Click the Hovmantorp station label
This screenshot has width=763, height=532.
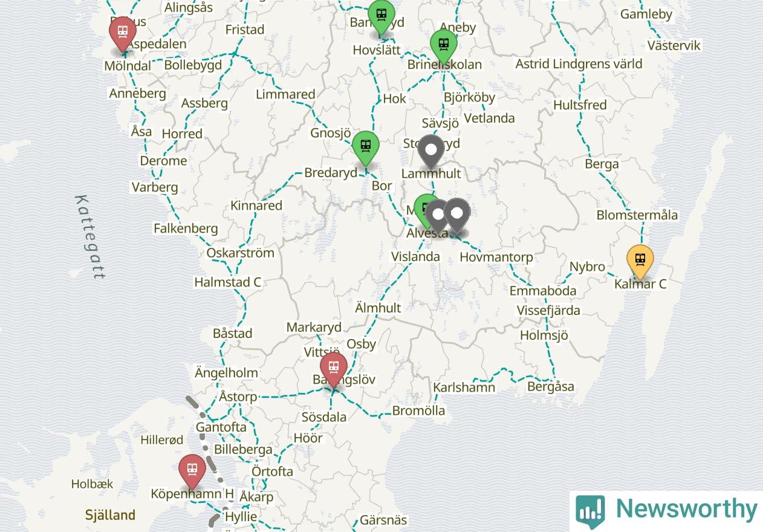[496, 258]
